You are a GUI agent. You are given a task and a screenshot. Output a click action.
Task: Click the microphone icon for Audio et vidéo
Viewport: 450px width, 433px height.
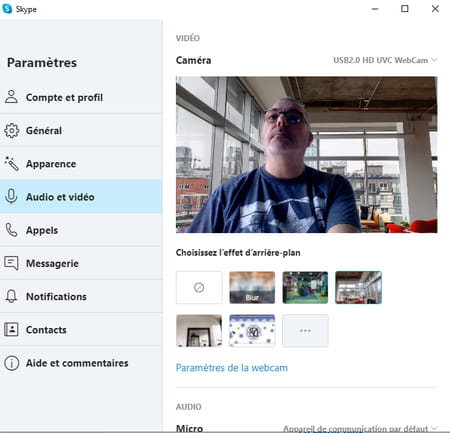[x=11, y=197]
